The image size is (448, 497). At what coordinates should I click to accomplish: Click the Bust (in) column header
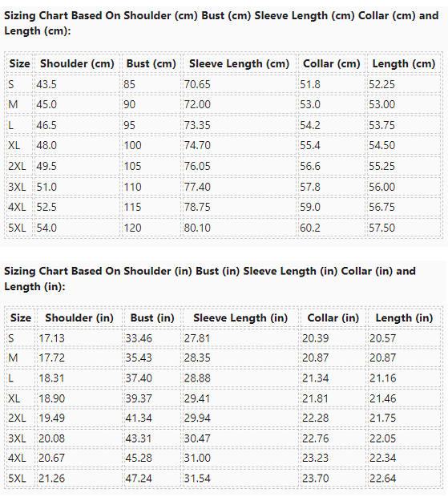[152, 318]
